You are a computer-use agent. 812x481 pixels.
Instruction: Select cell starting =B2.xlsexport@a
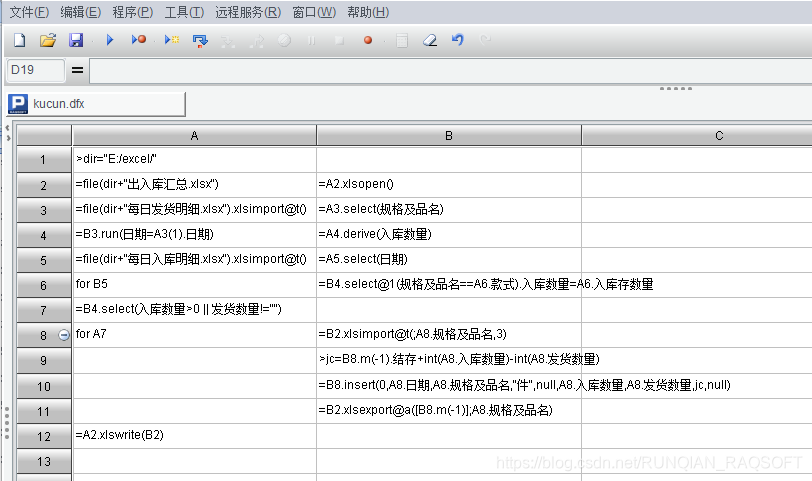(449, 411)
